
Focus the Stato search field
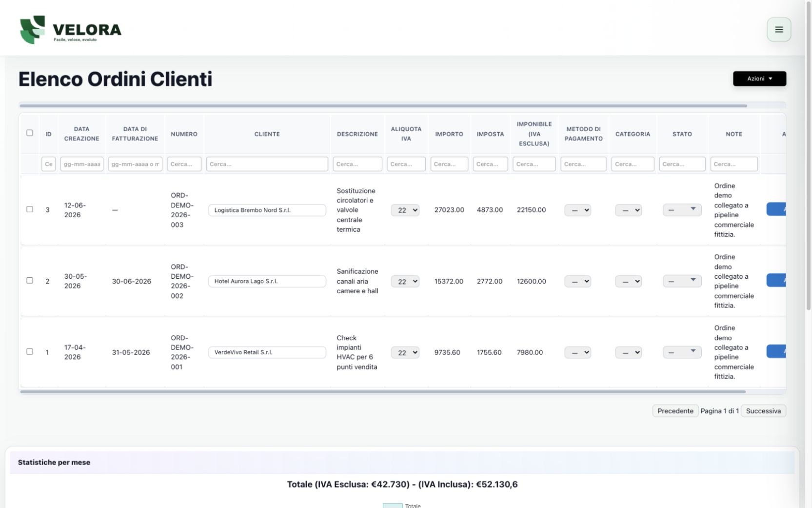pyautogui.click(x=682, y=164)
